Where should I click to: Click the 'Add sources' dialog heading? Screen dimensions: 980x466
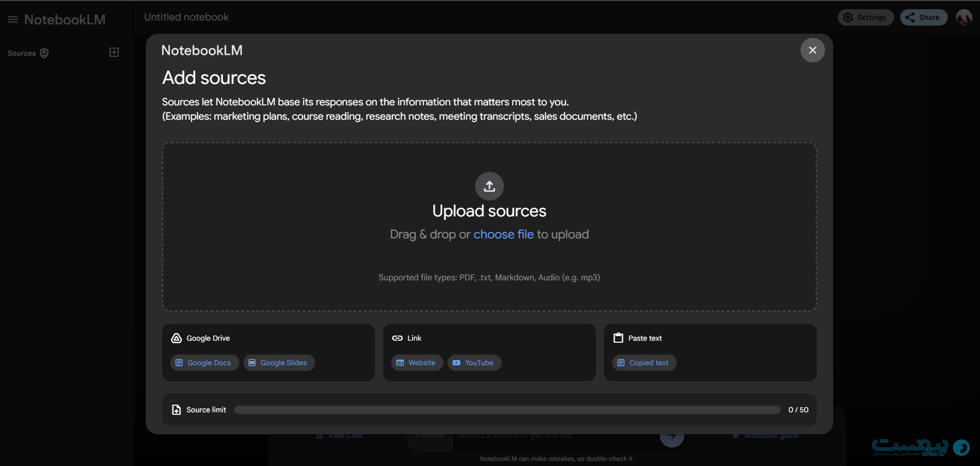214,78
